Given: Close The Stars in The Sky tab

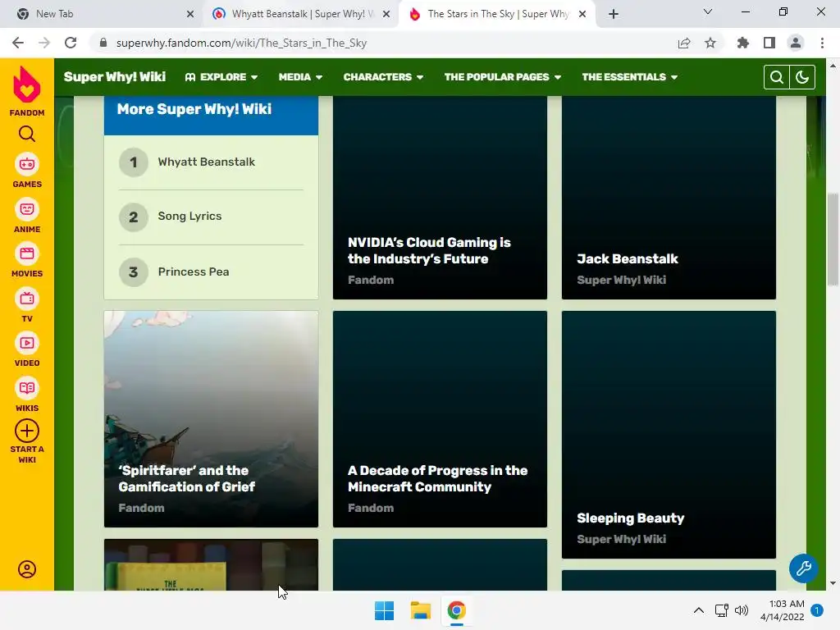Looking at the screenshot, I should coord(582,15).
